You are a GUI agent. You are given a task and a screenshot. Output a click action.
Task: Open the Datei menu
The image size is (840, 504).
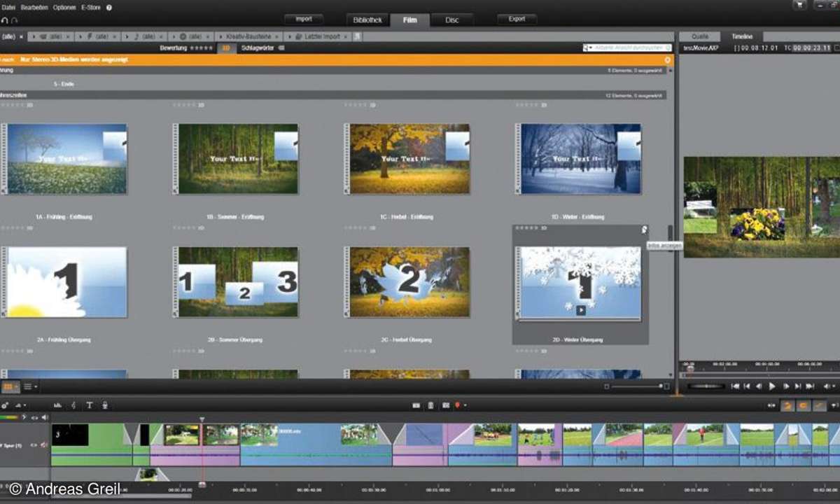click(x=8, y=7)
